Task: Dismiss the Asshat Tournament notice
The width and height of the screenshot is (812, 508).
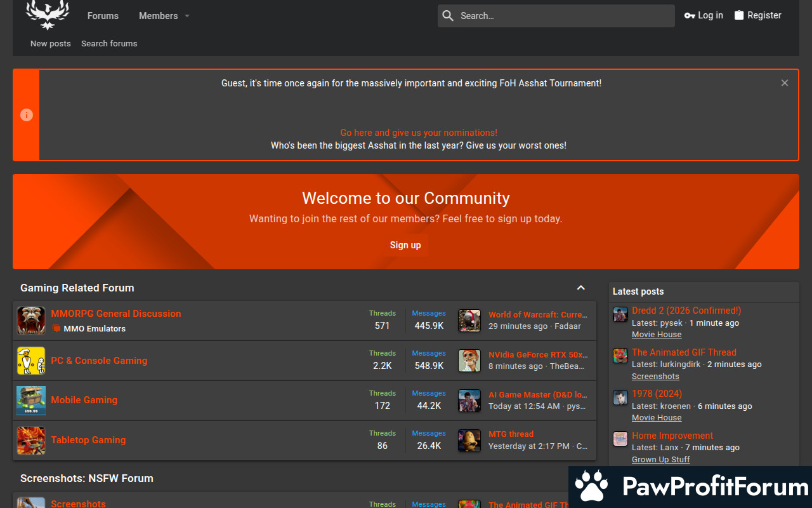Action: pos(785,83)
